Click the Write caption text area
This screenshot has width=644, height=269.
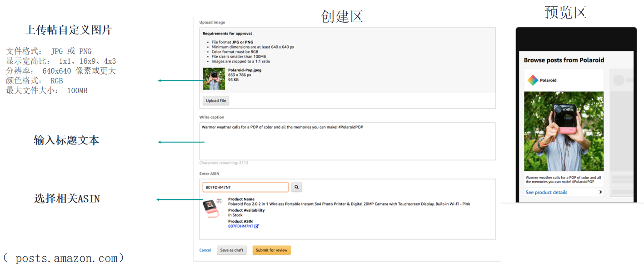tap(347, 140)
